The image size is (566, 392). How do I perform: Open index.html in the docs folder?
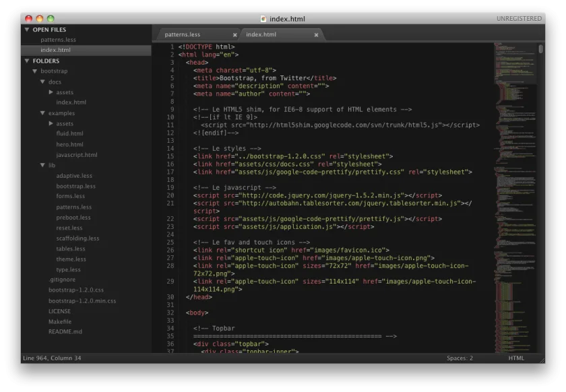(x=71, y=102)
